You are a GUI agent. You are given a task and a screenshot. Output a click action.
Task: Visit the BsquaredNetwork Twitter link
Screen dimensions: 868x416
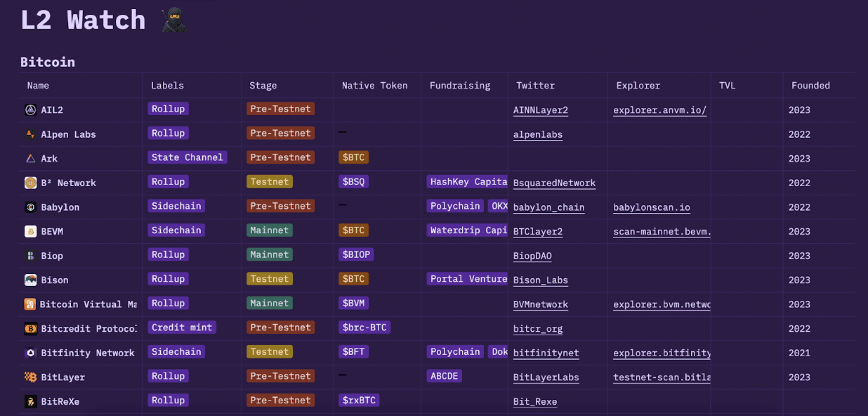554,183
